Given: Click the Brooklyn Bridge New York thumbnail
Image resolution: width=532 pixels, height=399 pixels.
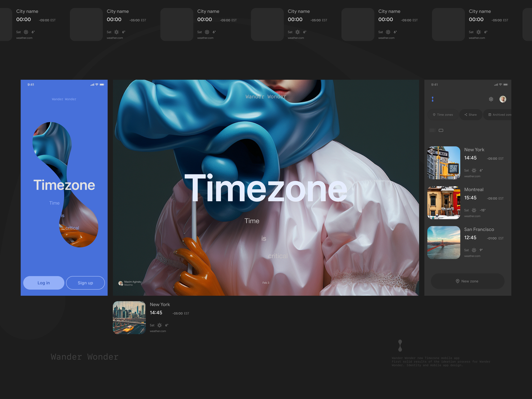Looking at the screenshot, I should pos(129,318).
